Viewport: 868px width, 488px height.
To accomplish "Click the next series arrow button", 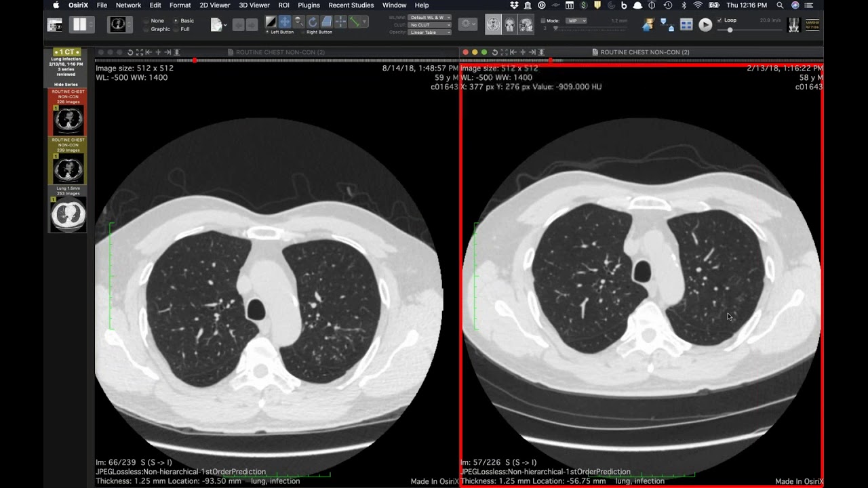I will pyautogui.click(x=252, y=25).
